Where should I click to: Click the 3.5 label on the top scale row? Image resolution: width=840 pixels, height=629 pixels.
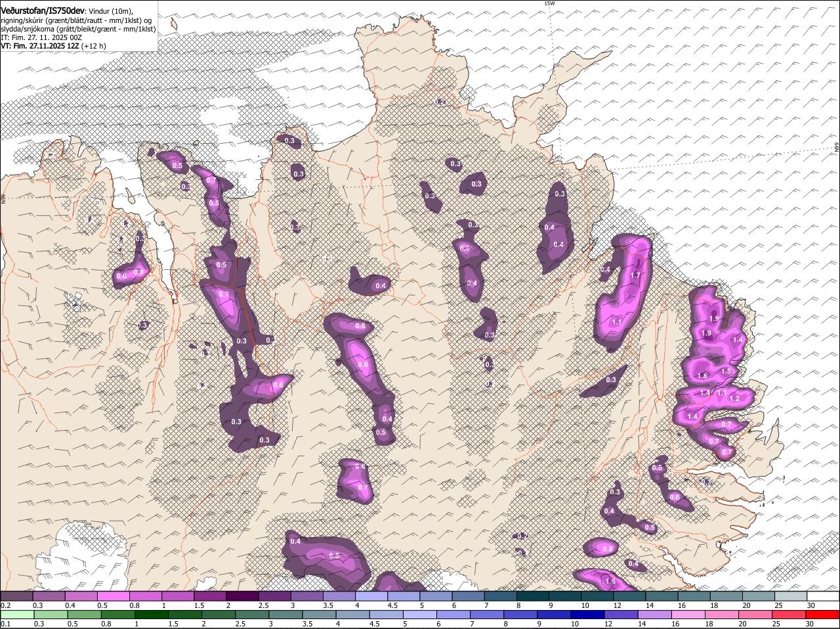click(x=328, y=605)
